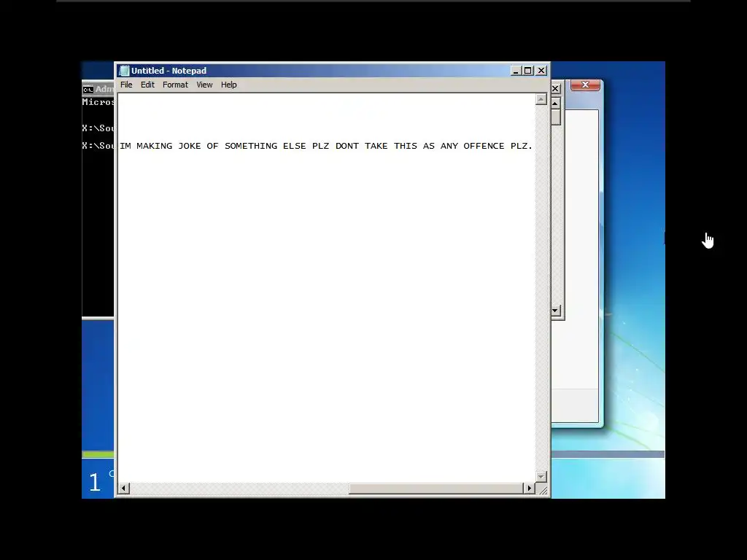Viewport: 747px width, 560px height.
Task: Click Notepad horizontal scrollbar right arrow
Action: pyautogui.click(x=530, y=488)
